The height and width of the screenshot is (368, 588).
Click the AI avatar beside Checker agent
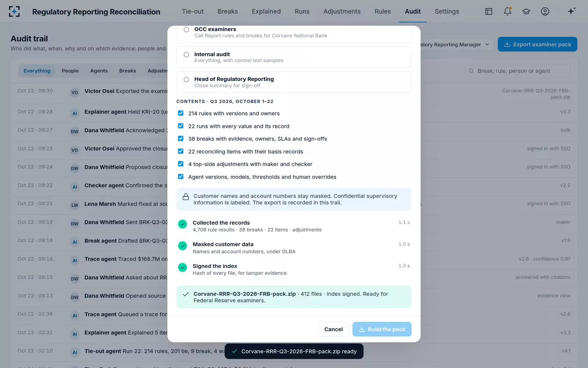tap(75, 187)
